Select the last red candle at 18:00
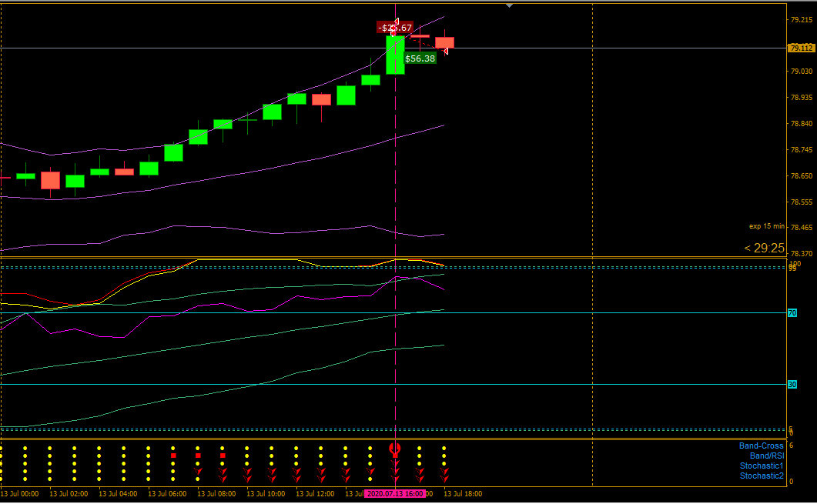The image size is (817, 504). tap(445, 42)
